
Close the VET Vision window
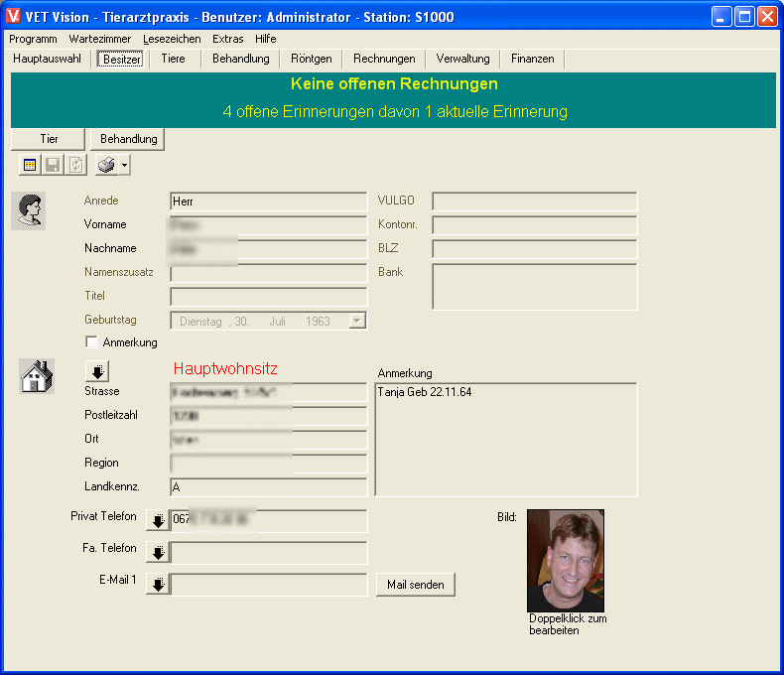point(767,17)
